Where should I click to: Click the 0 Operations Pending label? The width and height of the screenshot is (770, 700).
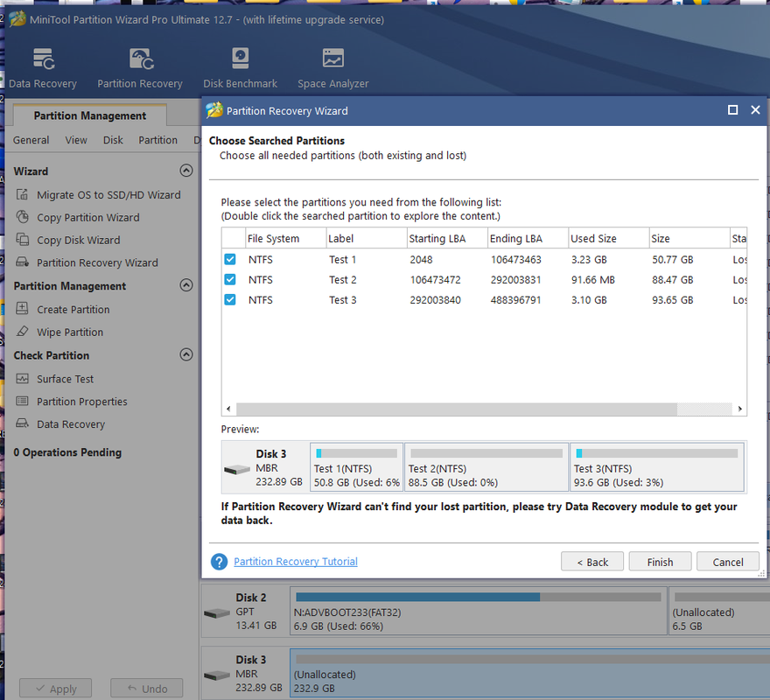(x=67, y=452)
